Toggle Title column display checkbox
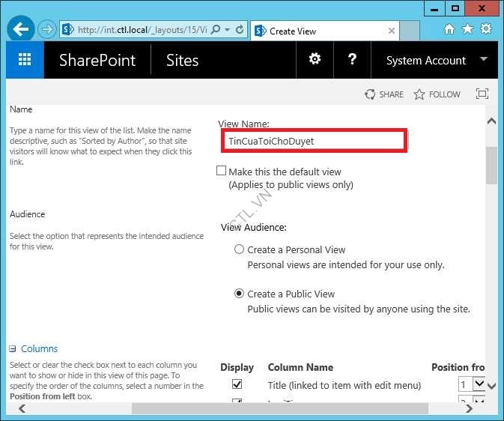504x421 pixels. click(x=237, y=384)
